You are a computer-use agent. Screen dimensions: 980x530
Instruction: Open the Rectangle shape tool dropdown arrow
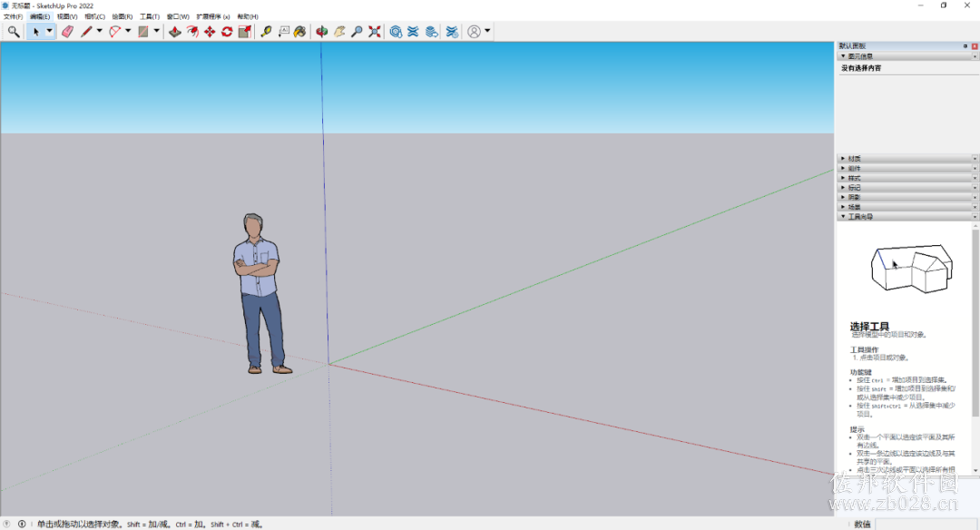tap(156, 31)
